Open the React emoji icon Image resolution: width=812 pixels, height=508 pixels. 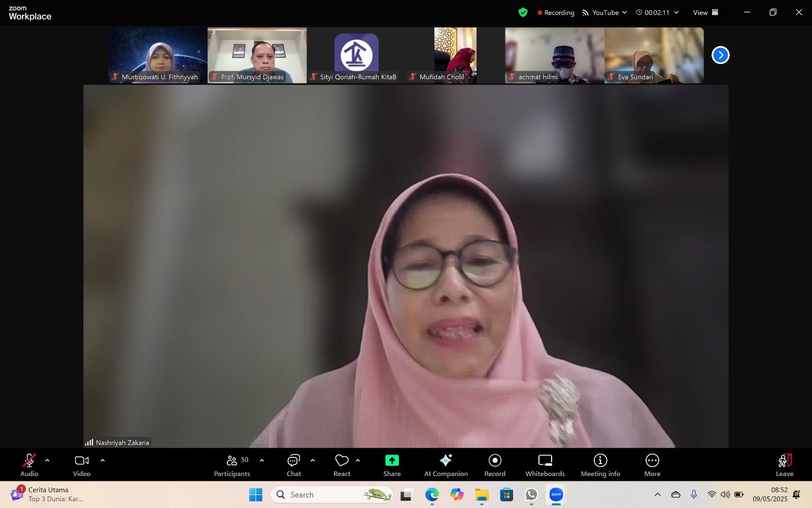pyautogui.click(x=342, y=461)
